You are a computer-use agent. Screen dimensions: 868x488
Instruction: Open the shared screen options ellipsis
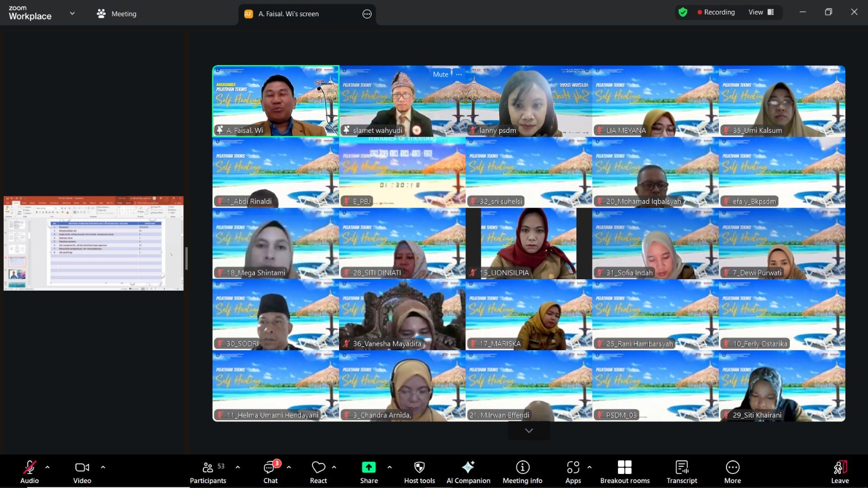pos(367,14)
